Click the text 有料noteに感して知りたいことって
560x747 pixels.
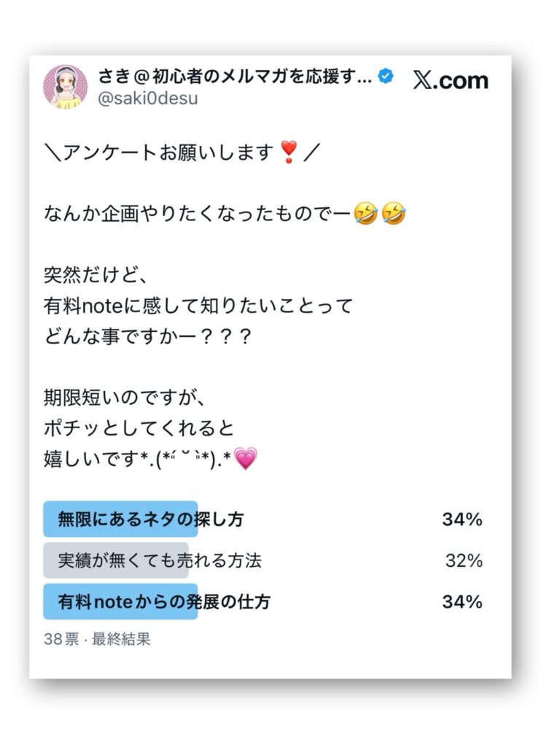point(198,306)
